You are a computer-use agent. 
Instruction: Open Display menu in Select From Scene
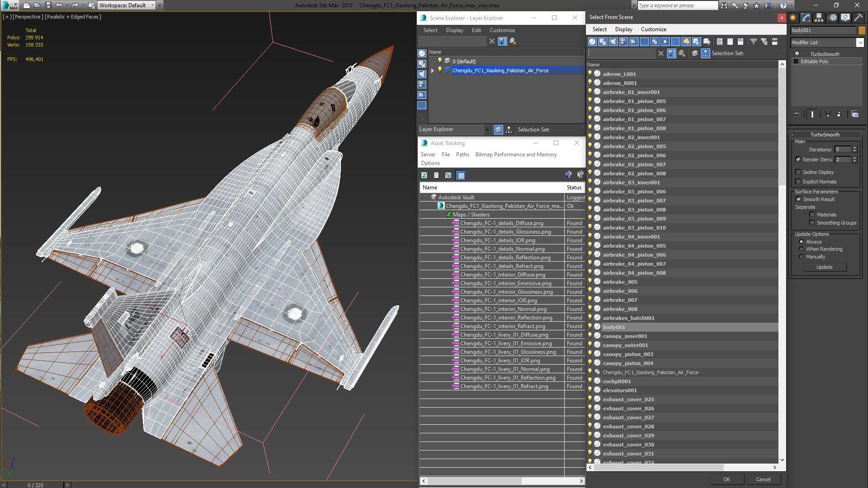click(623, 29)
